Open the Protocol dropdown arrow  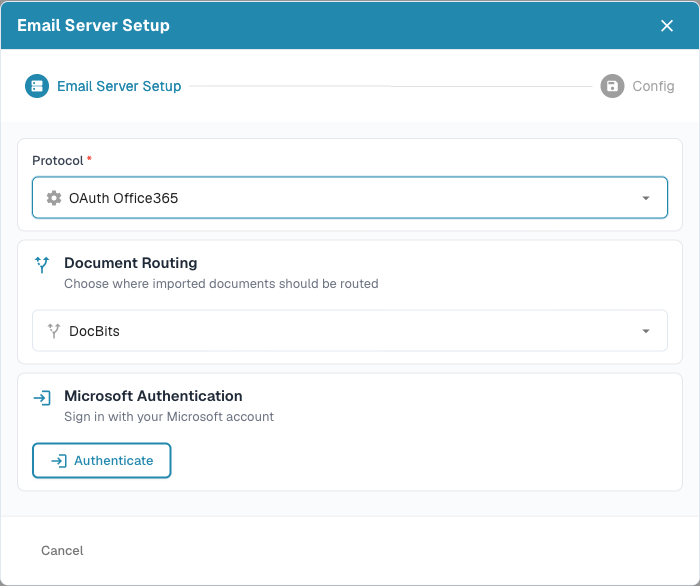click(646, 198)
